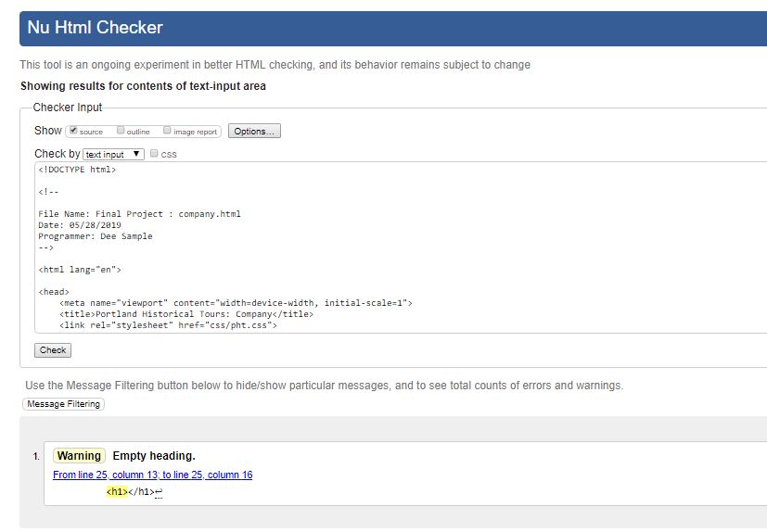The width and height of the screenshot is (767, 532).
Task: Tick the css checkbox
Action: [154, 154]
